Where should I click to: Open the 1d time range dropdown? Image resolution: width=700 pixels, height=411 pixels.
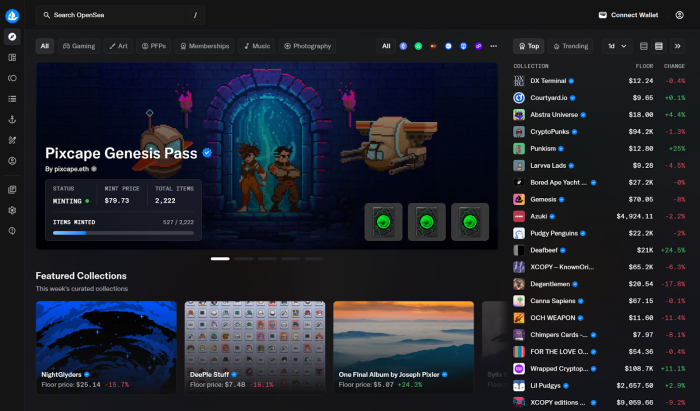click(x=617, y=46)
